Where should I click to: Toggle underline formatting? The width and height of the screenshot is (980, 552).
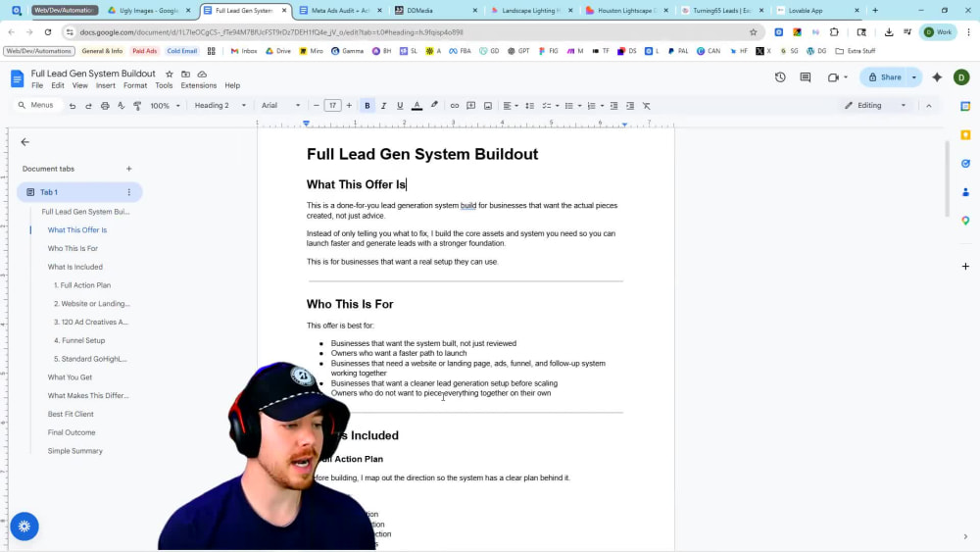[x=400, y=106]
